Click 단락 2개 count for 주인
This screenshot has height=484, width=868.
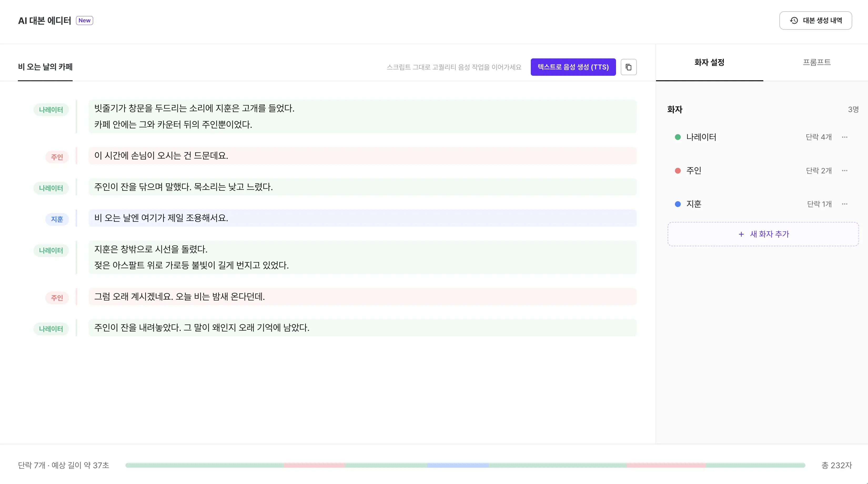pyautogui.click(x=819, y=170)
